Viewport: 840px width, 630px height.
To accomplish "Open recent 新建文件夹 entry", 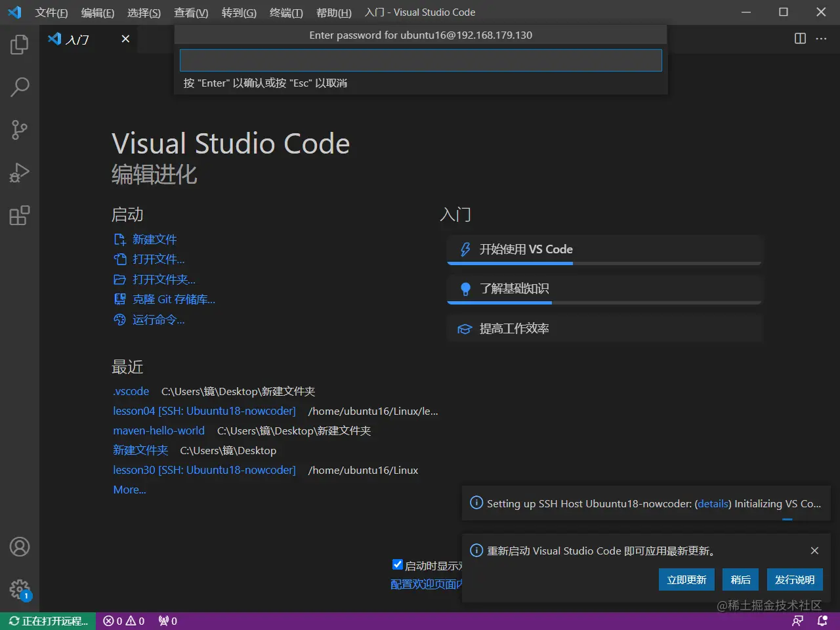I will click(x=140, y=450).
